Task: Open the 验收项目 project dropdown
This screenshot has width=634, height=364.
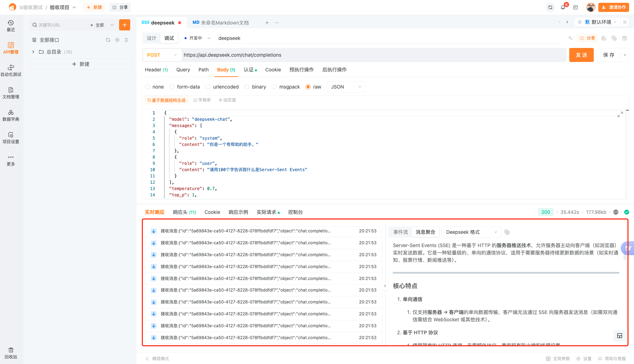Action: point(63,7)
